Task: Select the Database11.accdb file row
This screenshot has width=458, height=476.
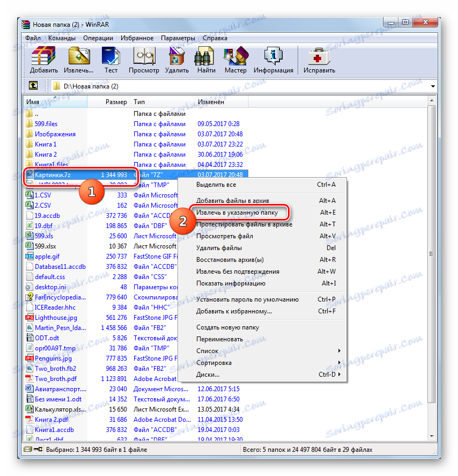Action: (x=101, y=267)
